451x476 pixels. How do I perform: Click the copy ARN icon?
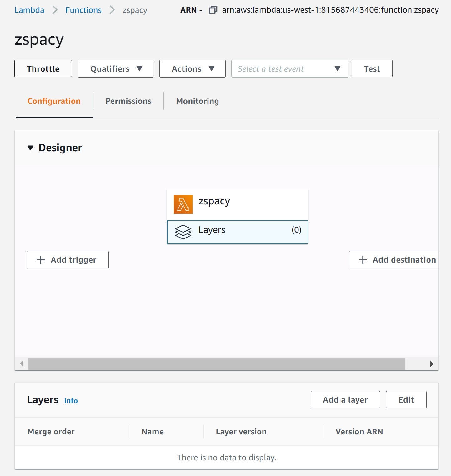pos(213,10)
